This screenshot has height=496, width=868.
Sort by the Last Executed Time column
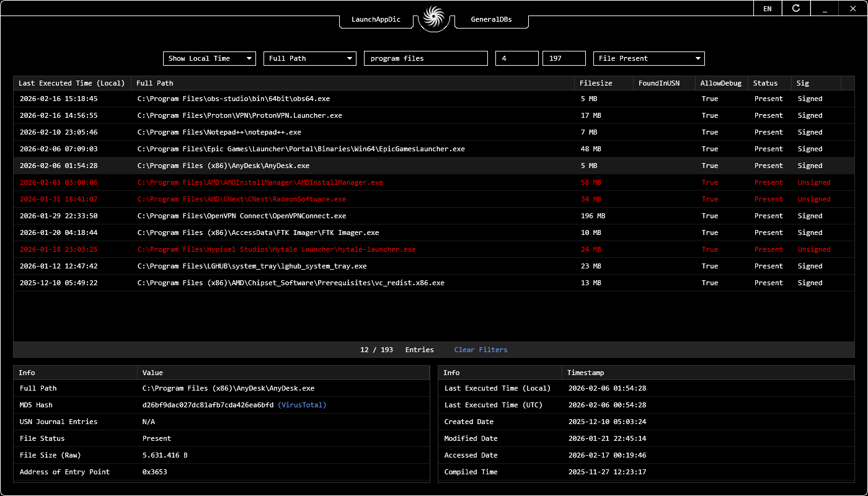click(72, 82)
